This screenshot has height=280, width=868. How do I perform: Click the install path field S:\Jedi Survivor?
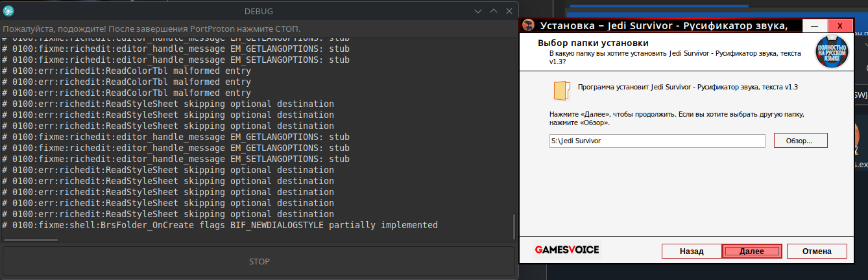tap(657, 141)
